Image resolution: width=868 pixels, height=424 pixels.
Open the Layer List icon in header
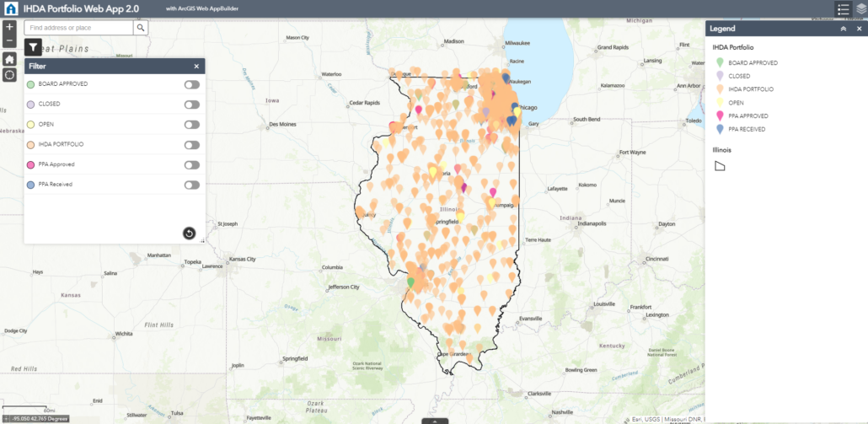pos(860,9)
